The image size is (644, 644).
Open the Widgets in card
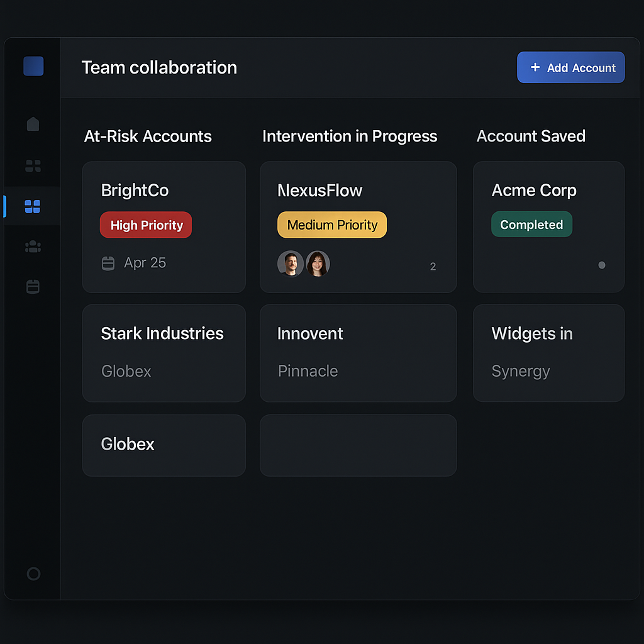click(x=548, y=353)
